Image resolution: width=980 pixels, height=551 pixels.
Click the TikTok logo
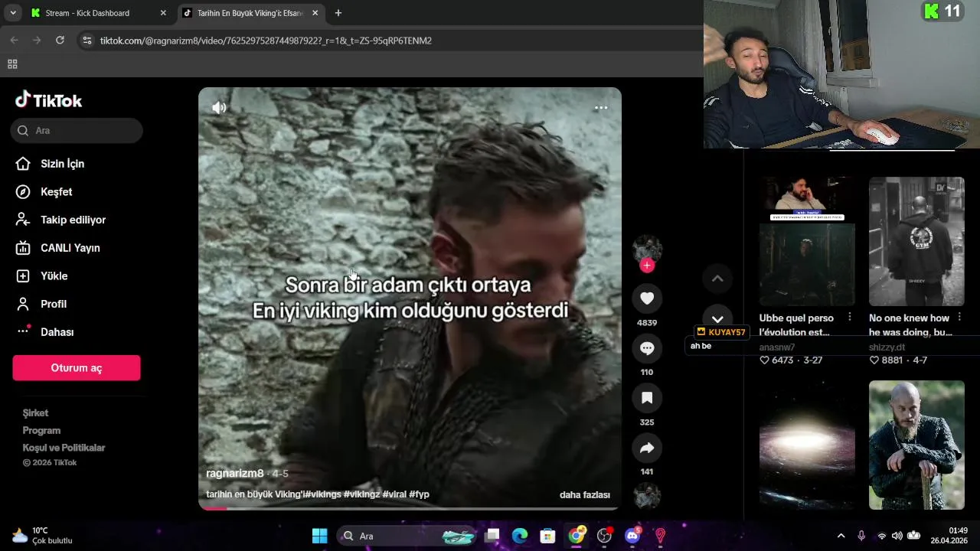click(48, 100)
